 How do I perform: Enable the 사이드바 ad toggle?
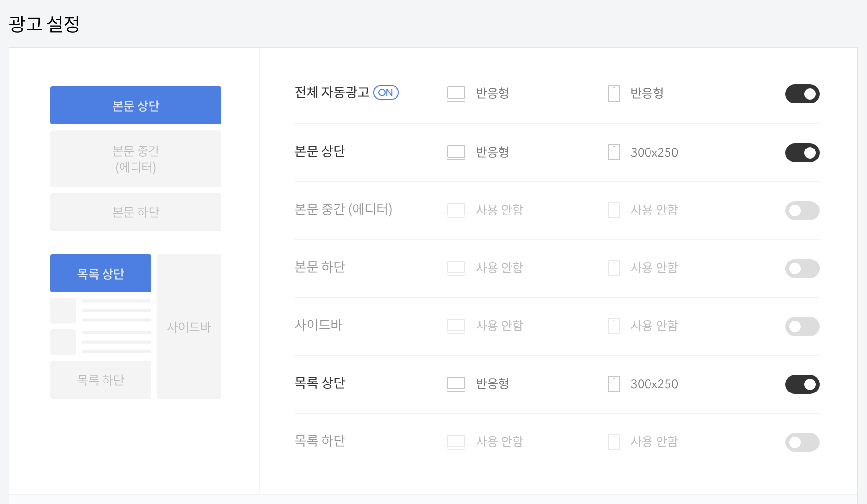(802, 326)
